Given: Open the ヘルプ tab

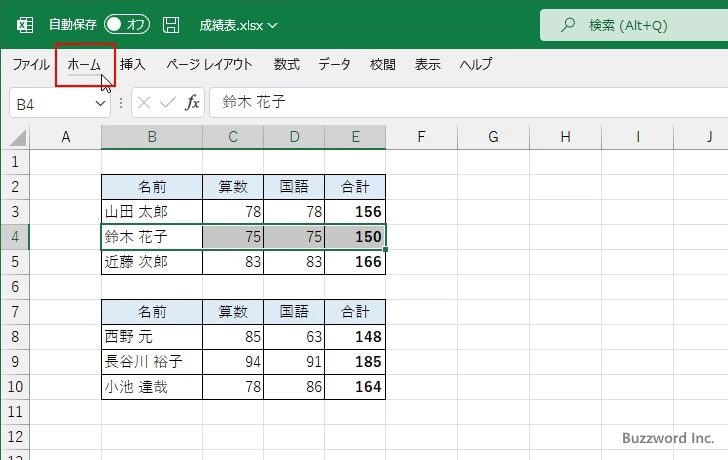Looking at the screenshot, I should click(x=476, y=64).
